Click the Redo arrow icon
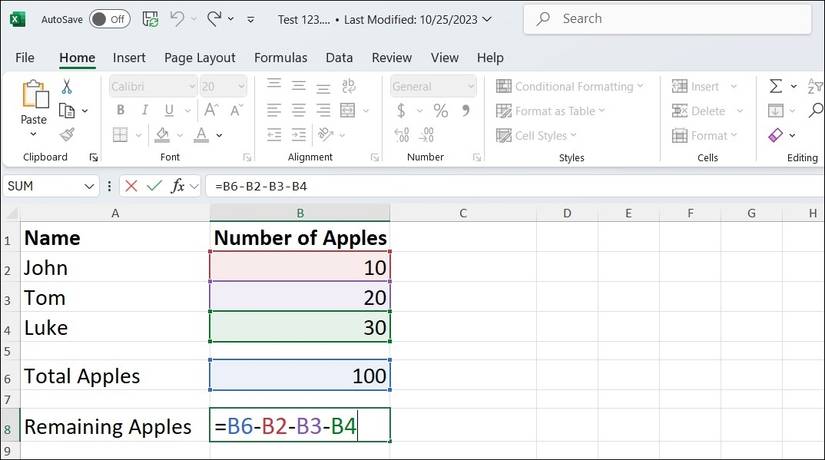 click(213, 18)
